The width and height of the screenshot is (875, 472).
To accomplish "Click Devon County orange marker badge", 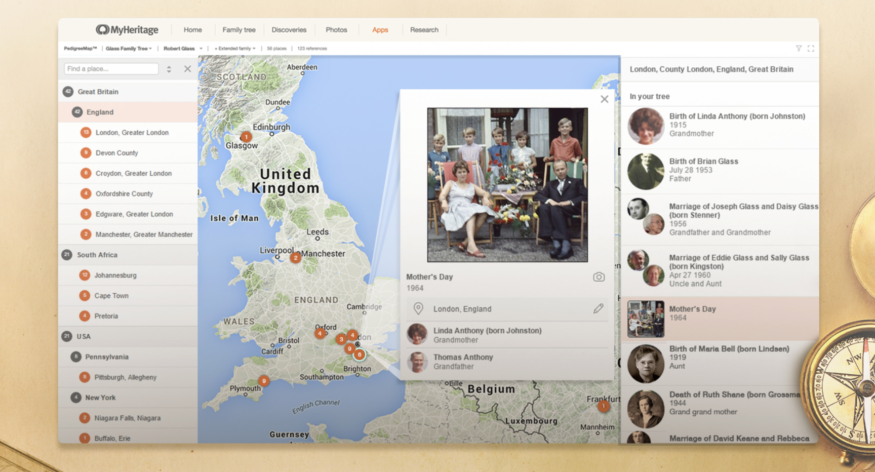I will [x=85, y=153].
